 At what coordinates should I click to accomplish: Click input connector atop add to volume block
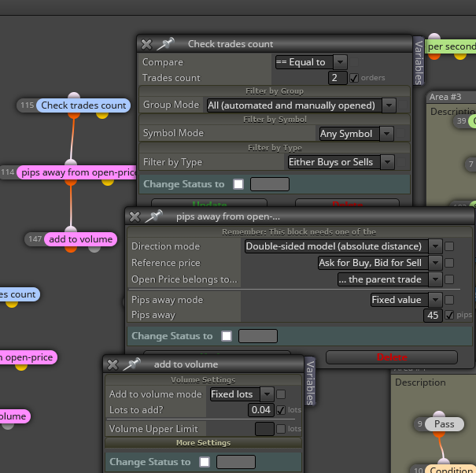pos(71,230)
